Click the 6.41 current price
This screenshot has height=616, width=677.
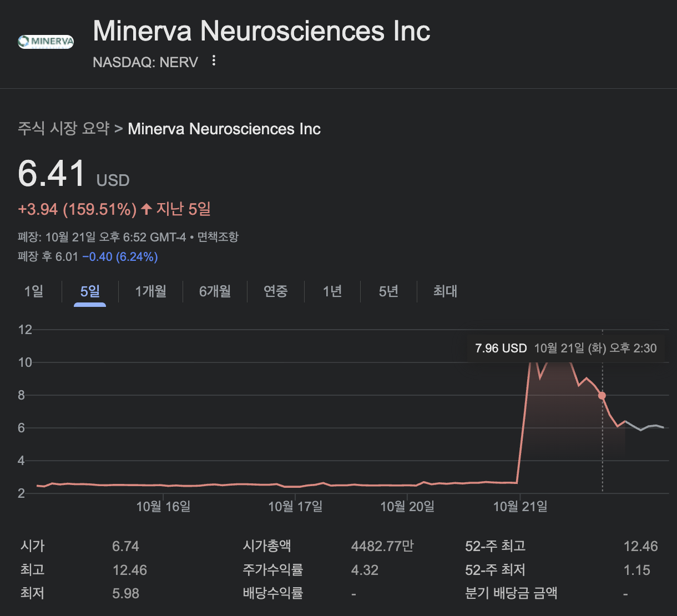(x=52, y=173)
